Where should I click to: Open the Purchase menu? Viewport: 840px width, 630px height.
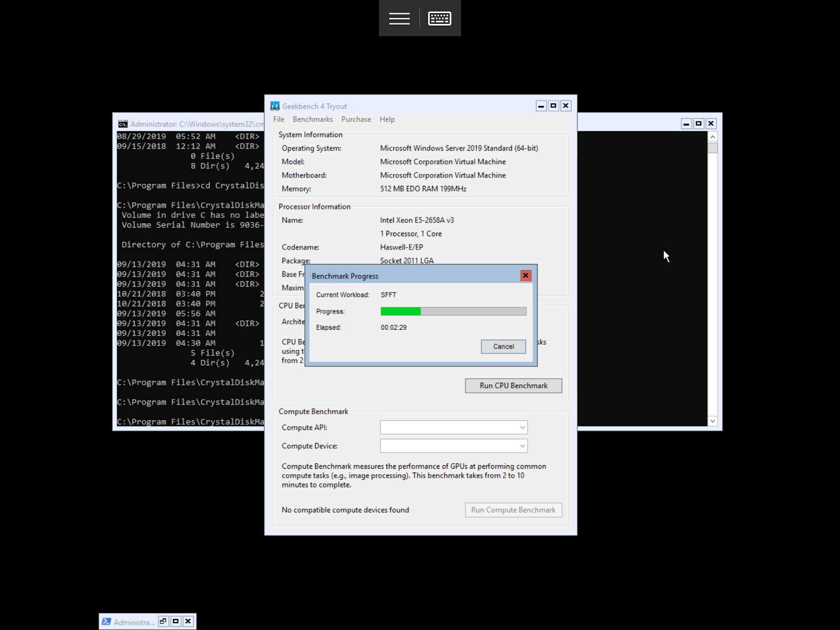(x=356, y=119)
